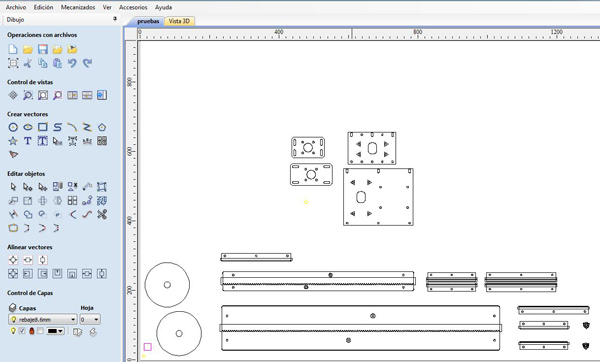Select the S-shaped curve drawing tool
This screenshot has height=362, width=600.
(x=57, y=127)
